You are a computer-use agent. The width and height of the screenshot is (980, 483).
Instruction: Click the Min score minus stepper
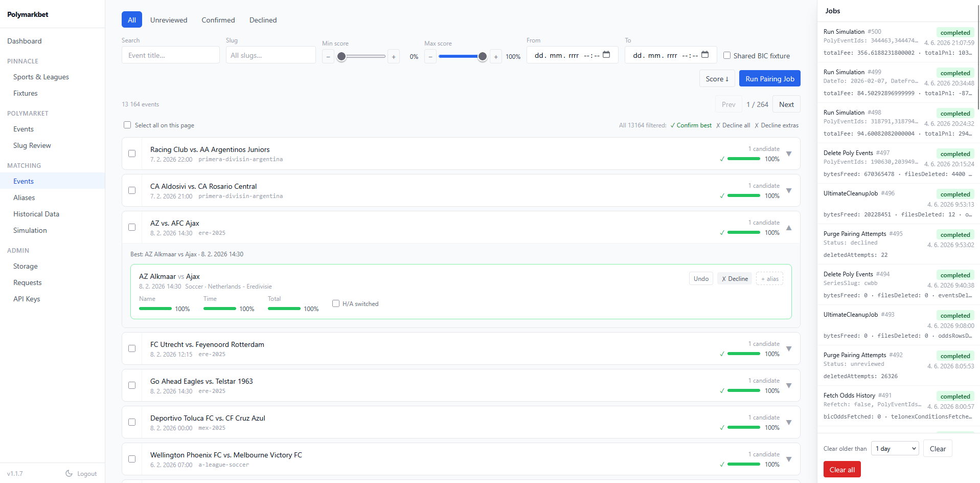coord(328,56)
